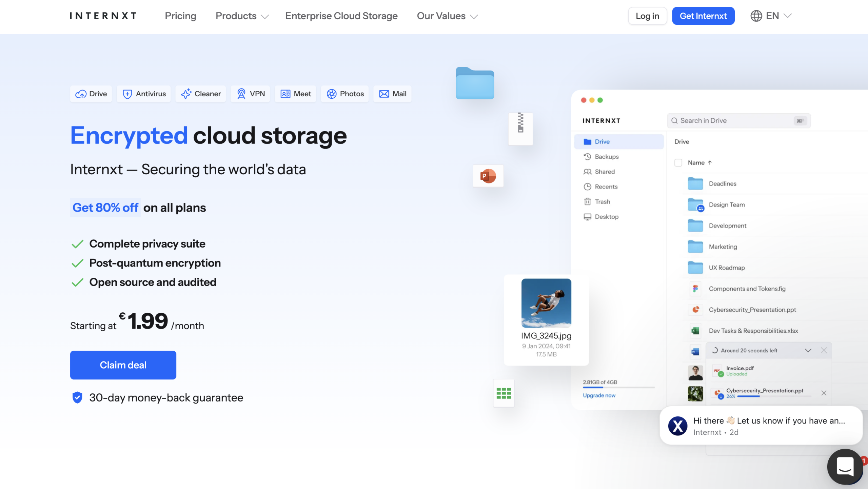Expand the Products dropdown menu
Viewport: 868px width, 489px height.
pyautogui.click(x=242, y=16)
